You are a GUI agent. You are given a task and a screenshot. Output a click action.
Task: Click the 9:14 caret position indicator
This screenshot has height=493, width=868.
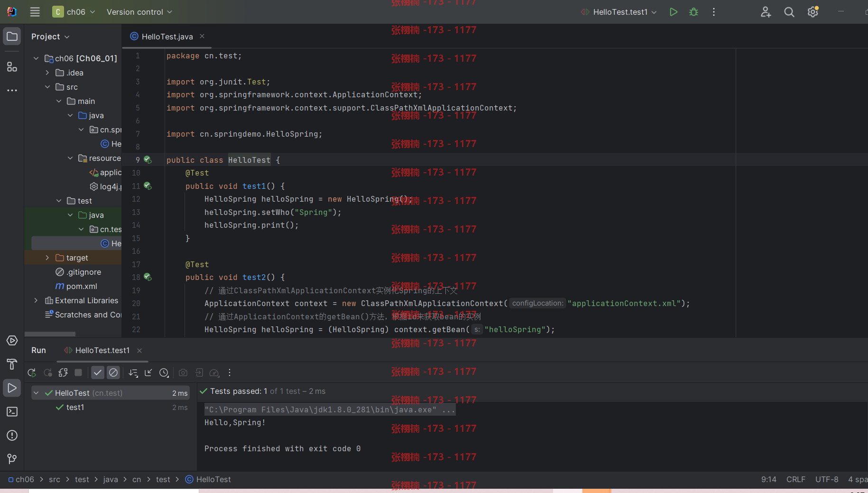coord(769,480)
